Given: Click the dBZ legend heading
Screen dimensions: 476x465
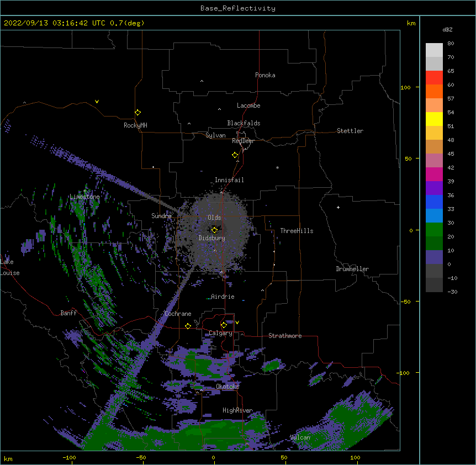Looking at the screenshot, I should 447,29.
